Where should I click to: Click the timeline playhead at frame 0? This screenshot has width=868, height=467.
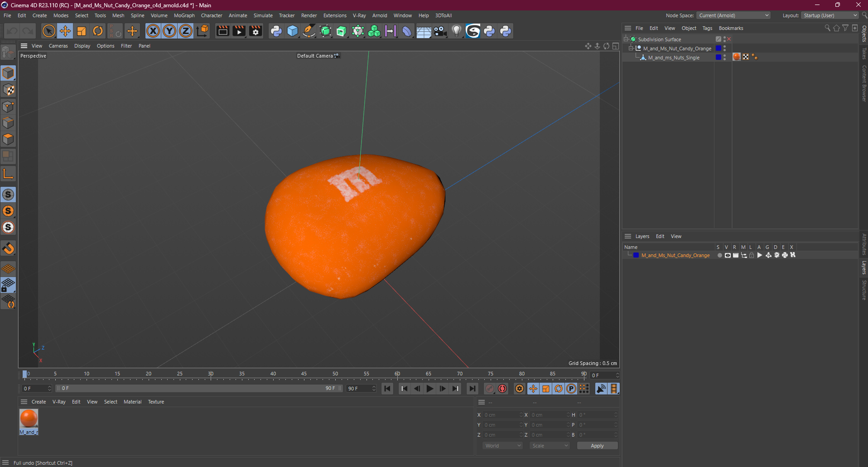pos(25,374)
